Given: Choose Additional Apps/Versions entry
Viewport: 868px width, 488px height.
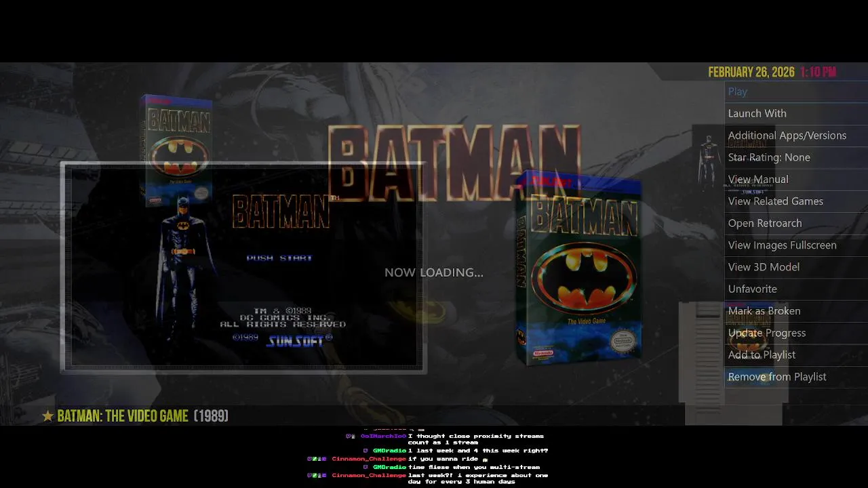Looking at the screenshot, I should [796, 136].
